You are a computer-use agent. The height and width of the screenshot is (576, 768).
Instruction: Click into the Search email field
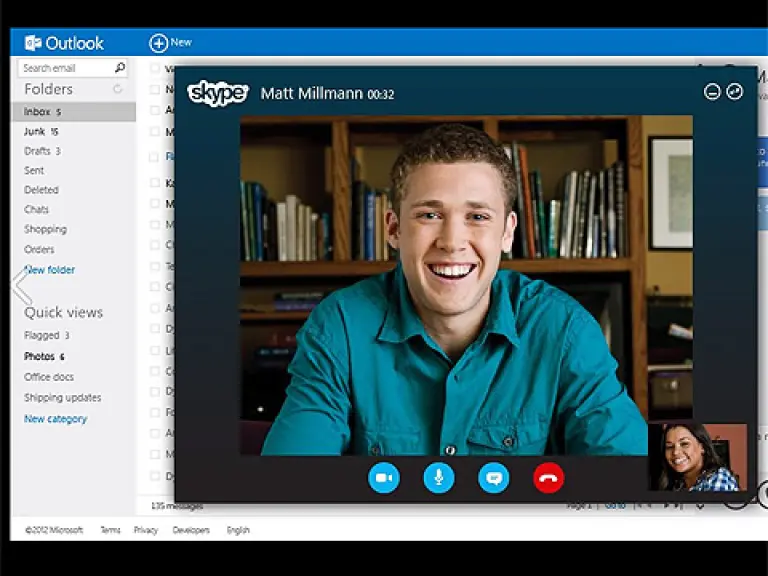point(64,68)
